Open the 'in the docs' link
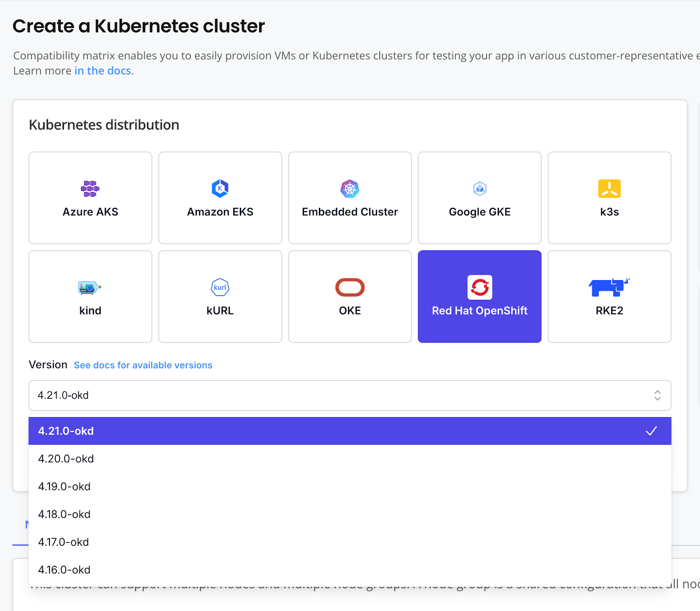 click(103, 71)
